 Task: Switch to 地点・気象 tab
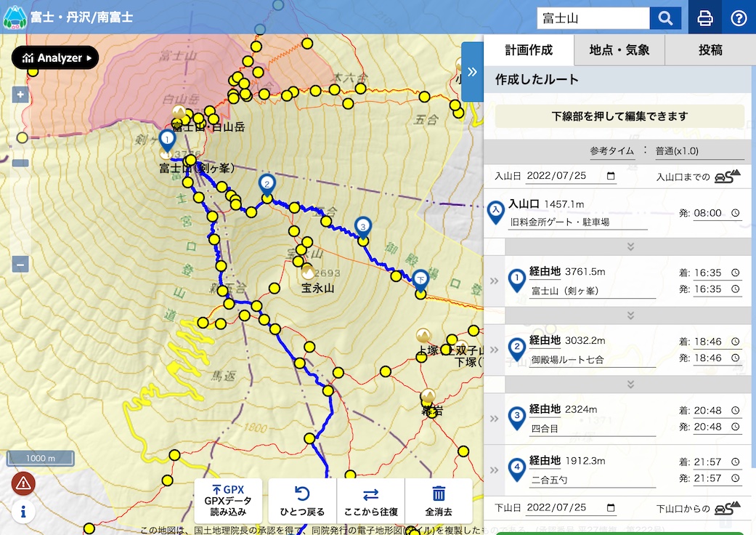[x=619, y=49]
